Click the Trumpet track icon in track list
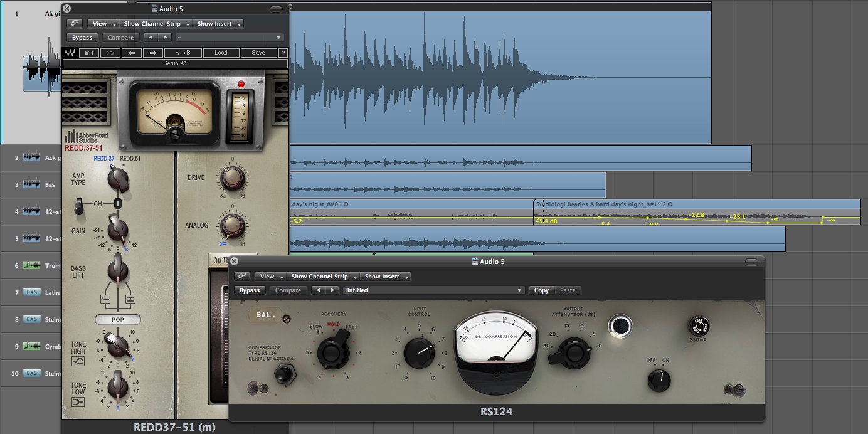Image resolution: width=868 pixels, height=434 pixels. [x=31, y=266]
